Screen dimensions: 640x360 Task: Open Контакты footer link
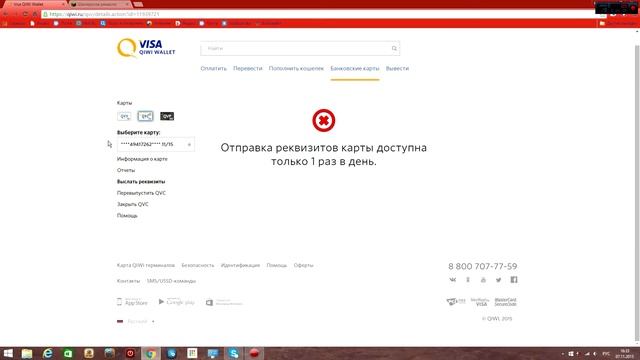click(128, 281)
